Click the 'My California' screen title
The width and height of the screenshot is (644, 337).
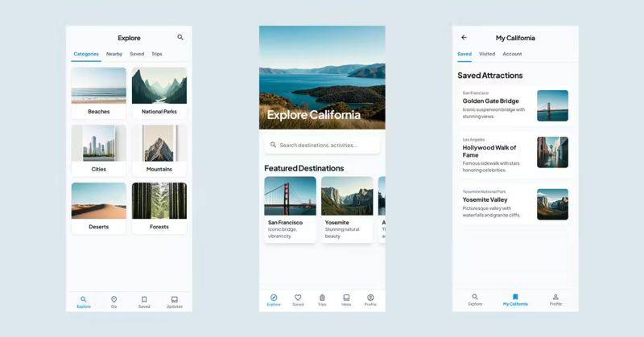click(515, 38)
